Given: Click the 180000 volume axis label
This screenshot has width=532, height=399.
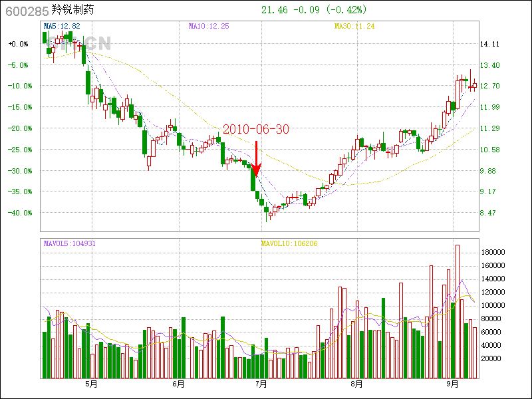Looking at the screenshot, I should (495, 253).
